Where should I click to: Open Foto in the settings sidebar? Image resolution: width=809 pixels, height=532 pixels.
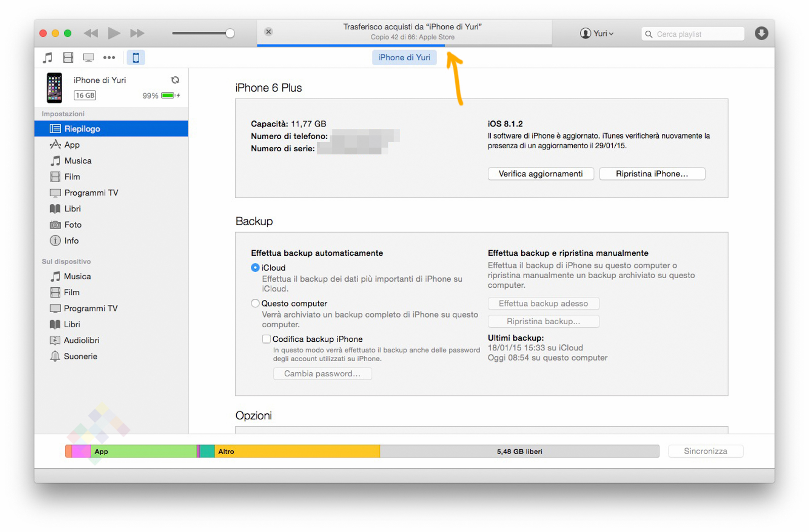[x=111, y=225]
